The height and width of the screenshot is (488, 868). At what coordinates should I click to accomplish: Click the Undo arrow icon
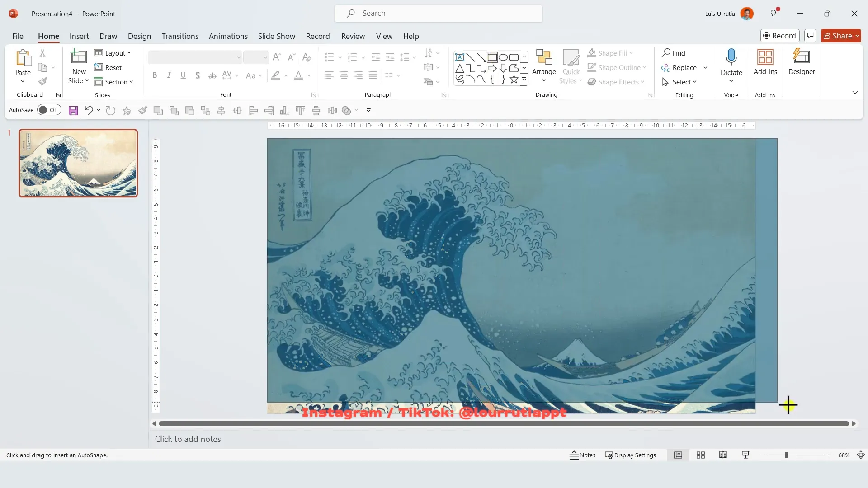(x=89, y=110)
